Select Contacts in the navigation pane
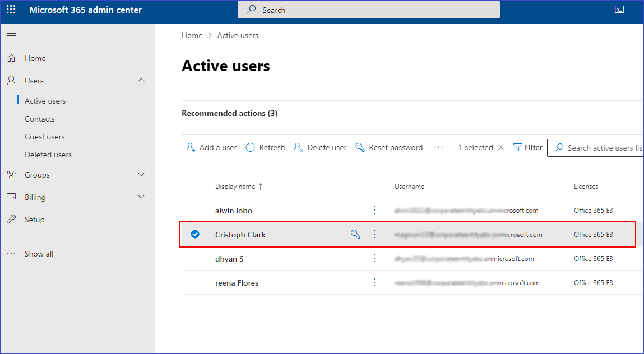This screenshot has width=644, height=354. [40, 119]
